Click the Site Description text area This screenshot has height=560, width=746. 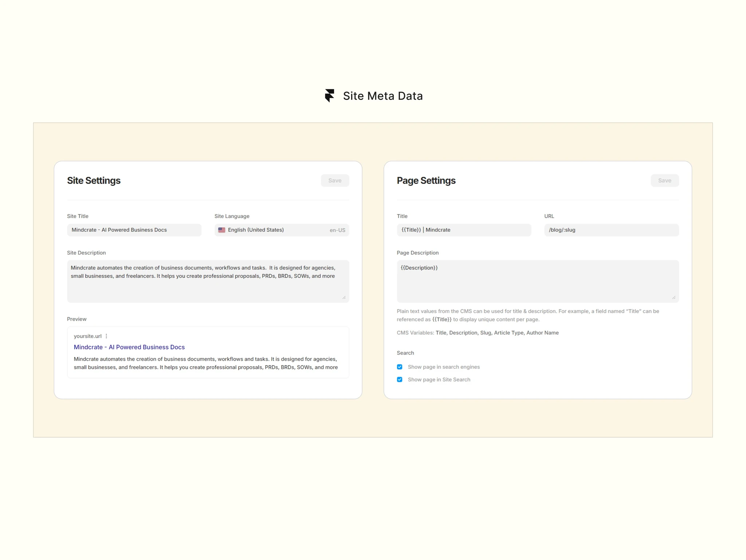tap(208, 281)
